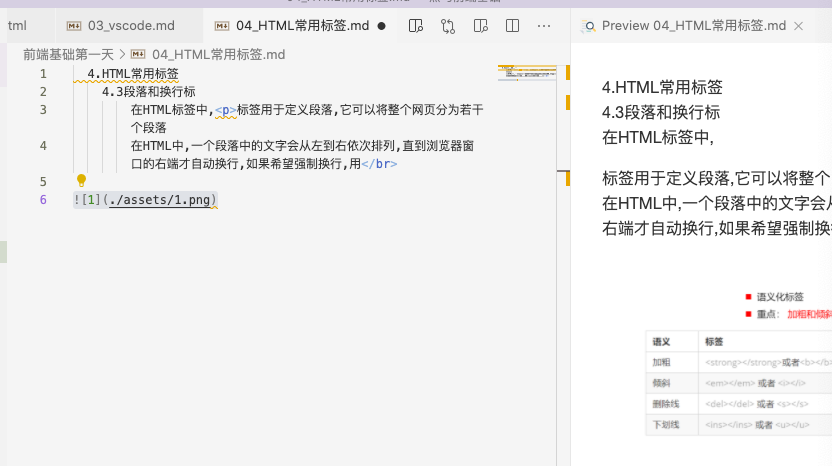This screenshot has width=832, height=466.
Task: Click the breadcrumb markdown file icon
Action: (x=138, y=54)
